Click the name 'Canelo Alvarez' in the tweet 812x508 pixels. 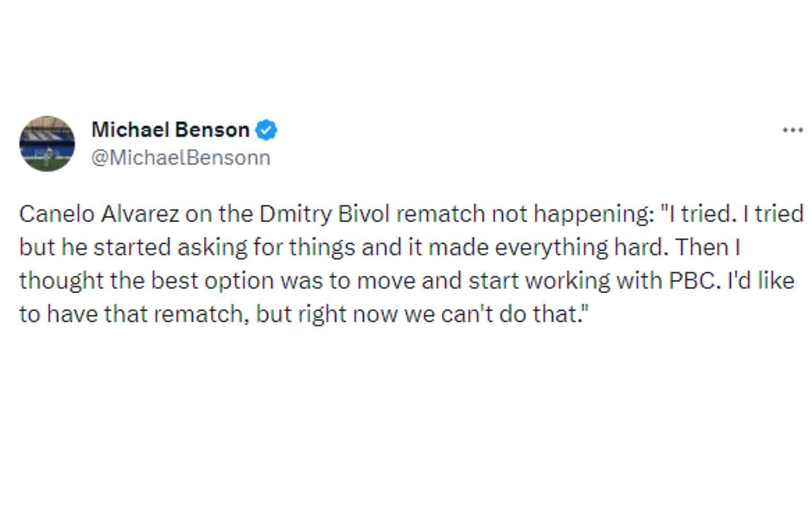coord(99,214)
